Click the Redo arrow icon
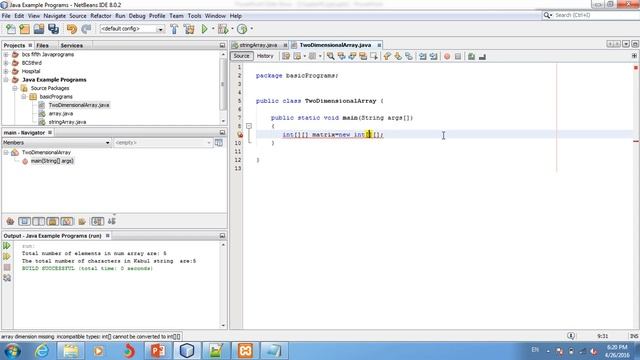 click(86, 29)
